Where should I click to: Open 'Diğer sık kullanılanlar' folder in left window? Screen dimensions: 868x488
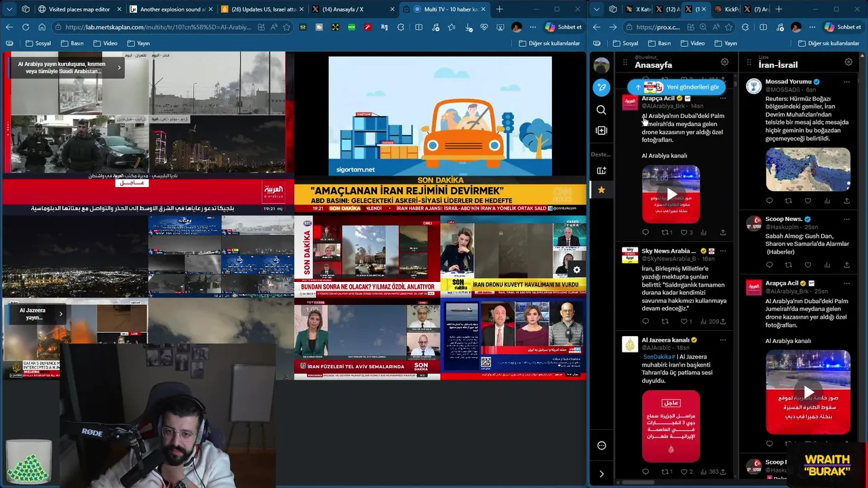tap(549, 43)
